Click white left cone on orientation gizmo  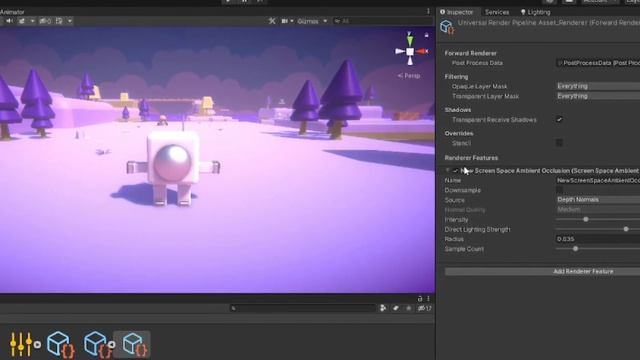[400, 51]
